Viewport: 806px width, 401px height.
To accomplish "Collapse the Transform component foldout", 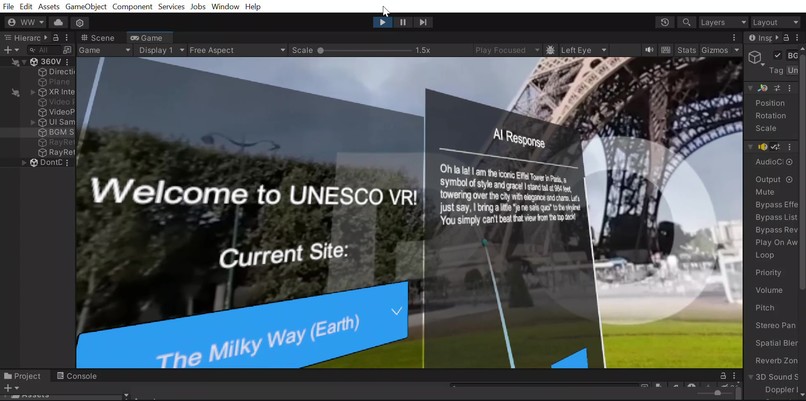I will pyautogui.click(x=751, y=88).
